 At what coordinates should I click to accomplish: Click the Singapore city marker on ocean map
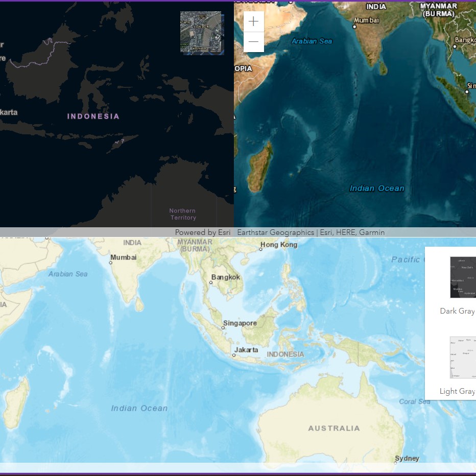223,328
